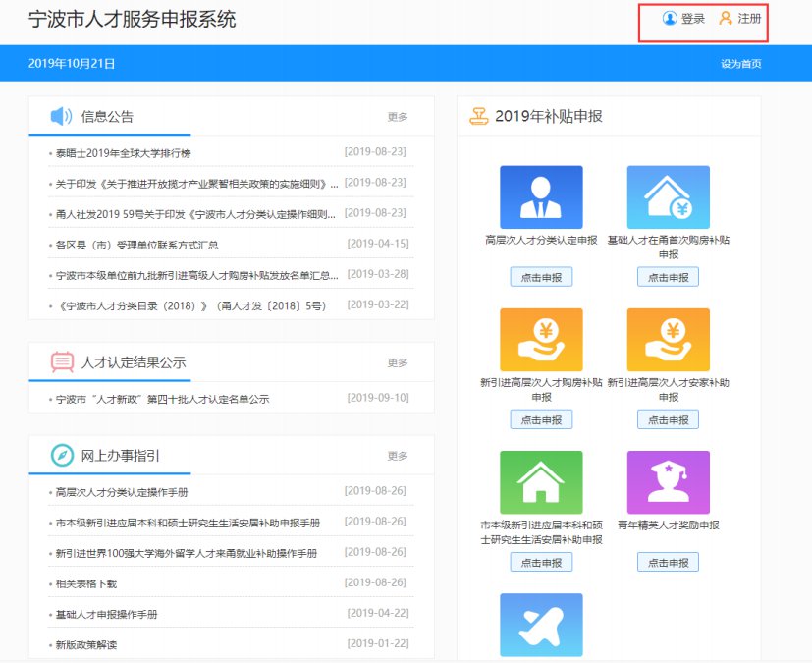The height and width of the screenshot is (663, 812).
Task: Open the 各区县（市）受理单位联系方式汇总 notice
Action: [136, 245]
